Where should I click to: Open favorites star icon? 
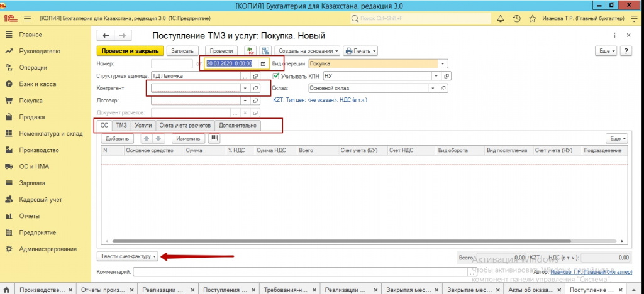point(533,18)
